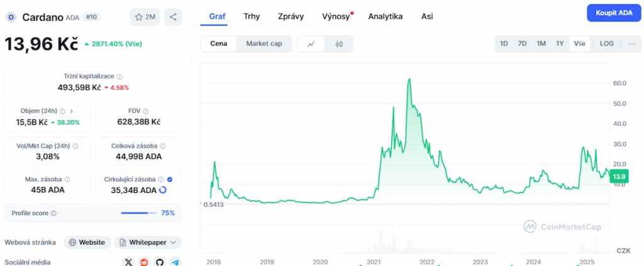The width and height of the screenshot is (644, 266).
Task: Click the Profile score progress bar
Action: [x=138, y=213]
